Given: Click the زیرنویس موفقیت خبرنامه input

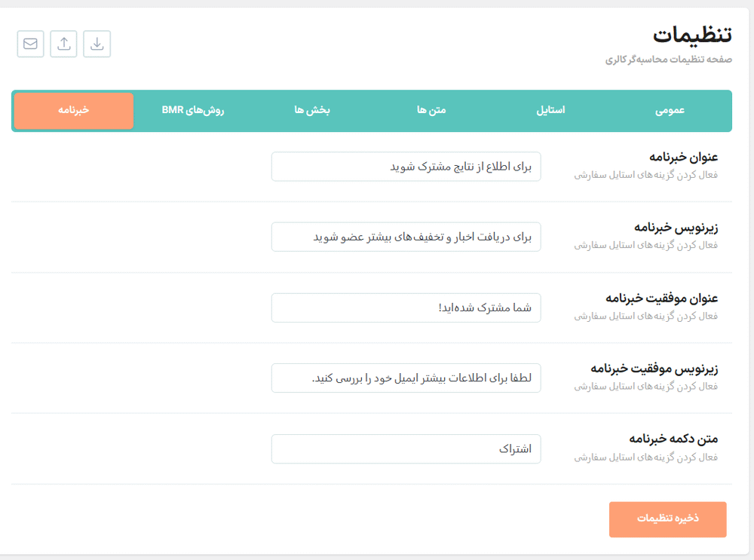Looking at the screenshot, I should click(406, 378).
